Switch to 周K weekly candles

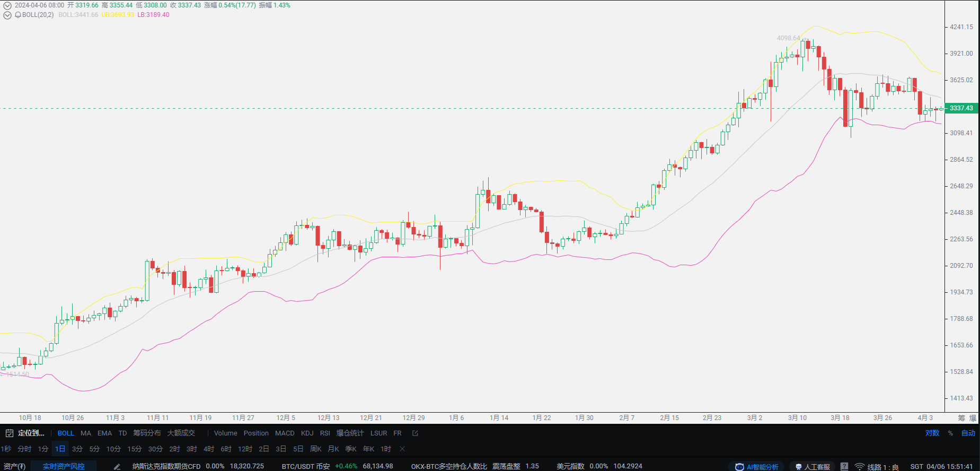pos(316,449)
